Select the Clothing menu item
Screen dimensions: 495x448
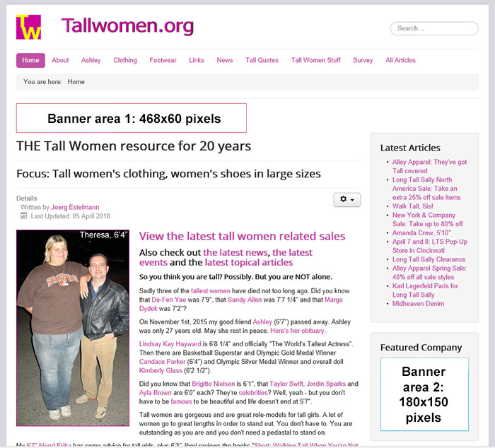pyautogui.click(x=125, y=60)
